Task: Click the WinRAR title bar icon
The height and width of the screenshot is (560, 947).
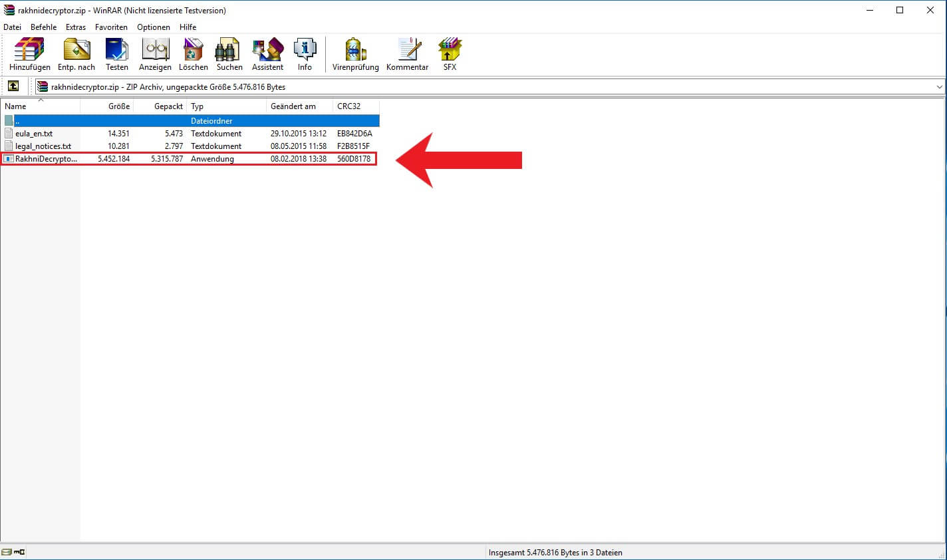Action: [x=9, y=10]
